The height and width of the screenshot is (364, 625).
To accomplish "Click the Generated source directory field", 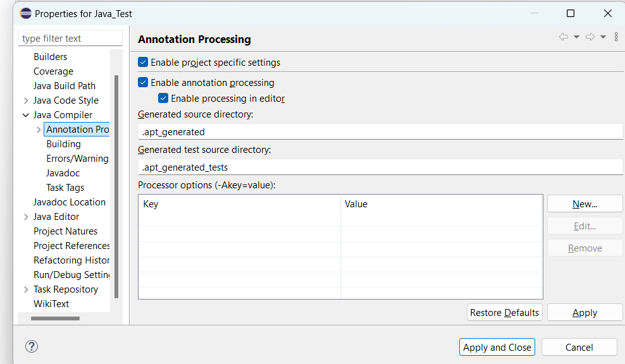I will pyautogui.click(x=380, y=132).
